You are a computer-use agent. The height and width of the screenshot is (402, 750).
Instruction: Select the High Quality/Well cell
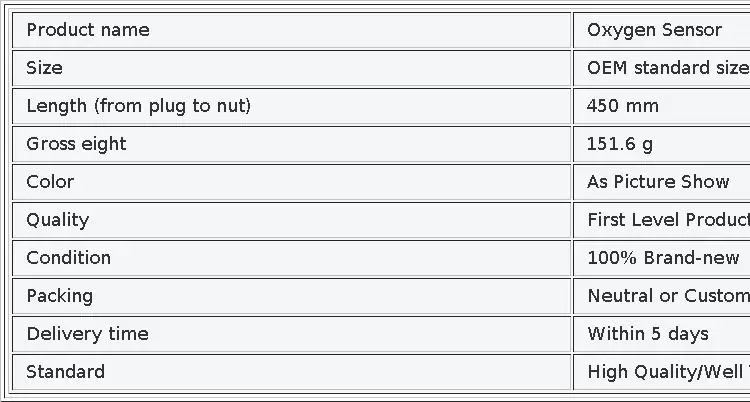tap(662, 372)
